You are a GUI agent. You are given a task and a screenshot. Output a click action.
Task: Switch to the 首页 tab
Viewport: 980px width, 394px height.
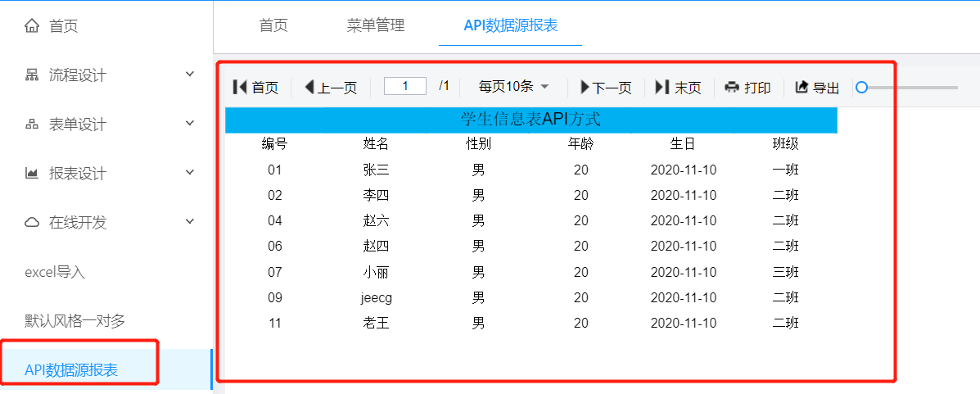pos(273,25)
